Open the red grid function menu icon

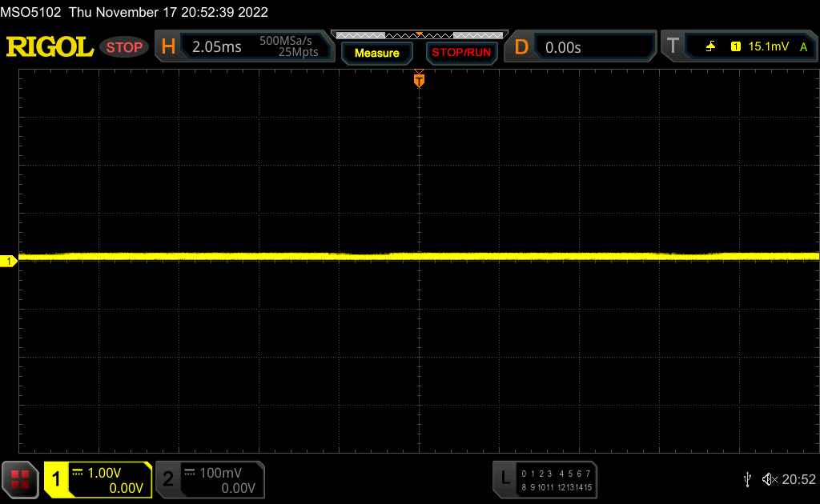[x=20, y=479]
